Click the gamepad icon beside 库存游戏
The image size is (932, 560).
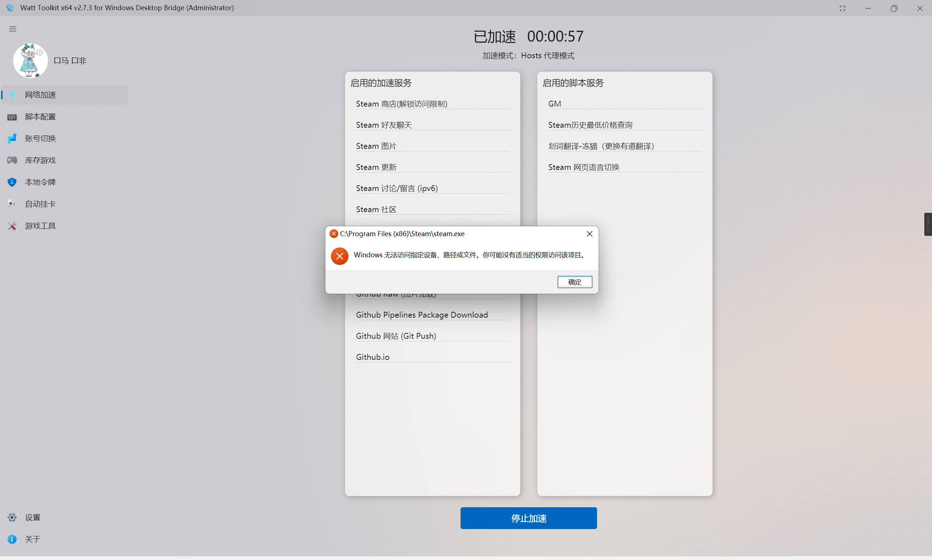pyautogui.click(x=12, y=160)
